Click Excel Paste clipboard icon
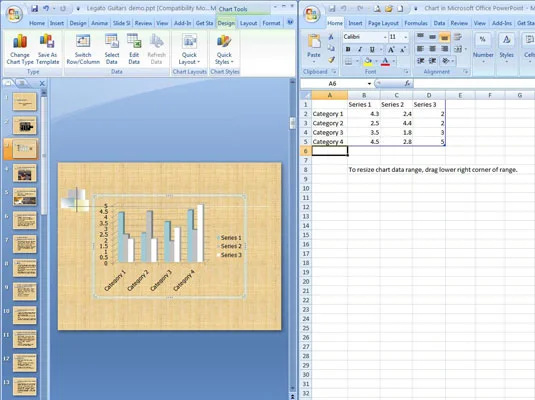This screenshot has width=535, height=400. [314, 42]
